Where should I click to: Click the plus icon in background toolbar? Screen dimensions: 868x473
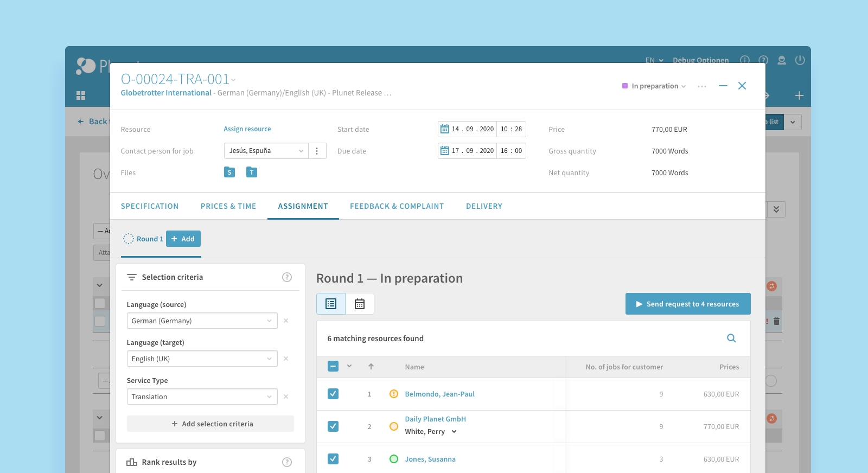[799, 95]
